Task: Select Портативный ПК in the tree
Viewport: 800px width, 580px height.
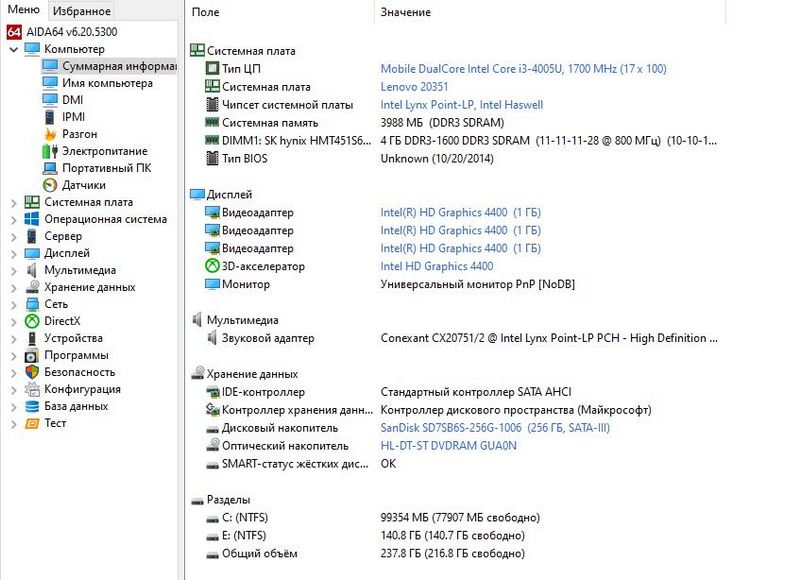Action: (106, 168)
